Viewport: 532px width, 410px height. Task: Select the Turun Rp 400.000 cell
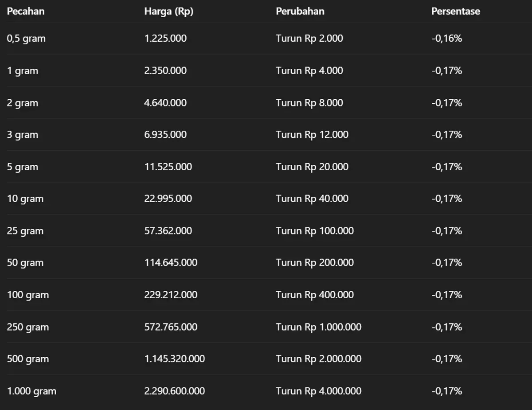[315, 295]
